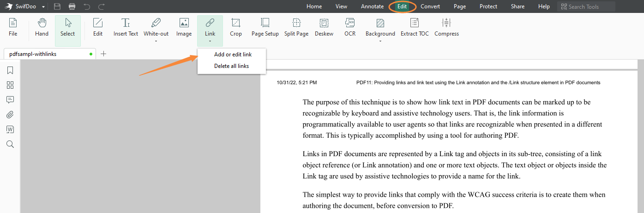Expand the Background dropdown arrow

coord(380,41)
